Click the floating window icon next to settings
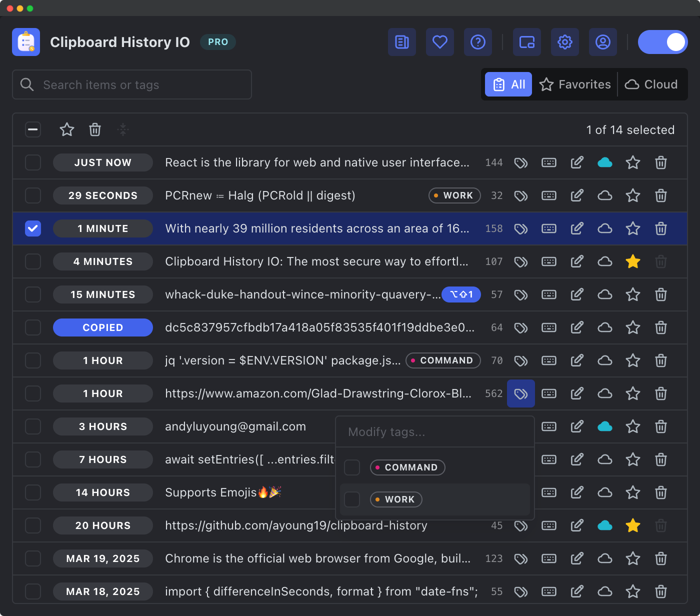 tap(527, 42)
